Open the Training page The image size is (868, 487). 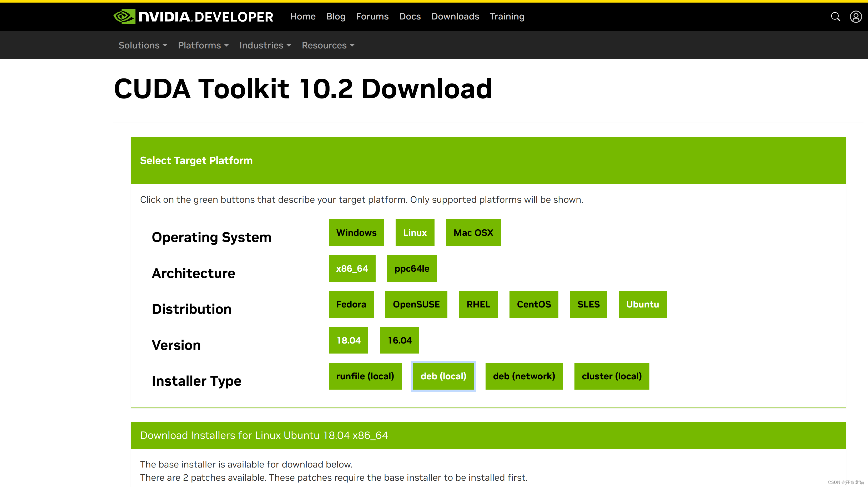tap(507, 16)
